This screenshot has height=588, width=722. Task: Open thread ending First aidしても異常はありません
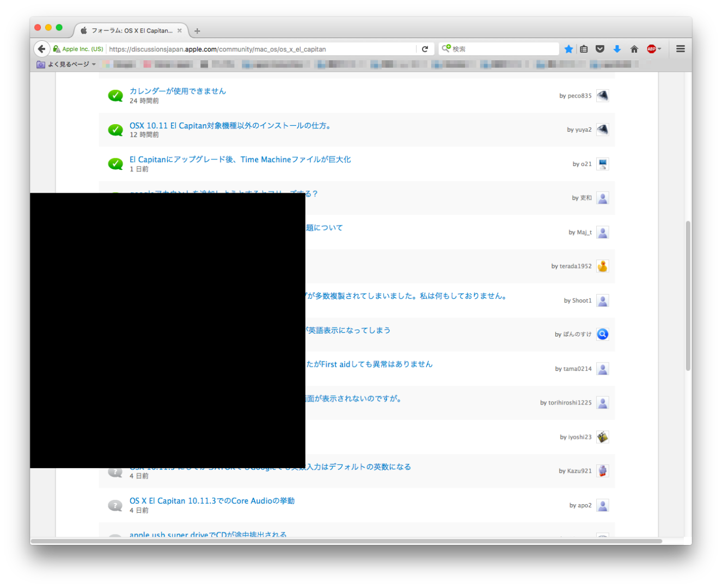(369, 364)
